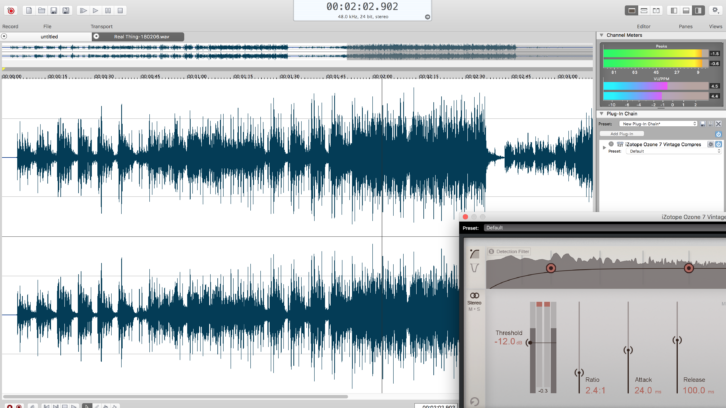Image resolution: width=726 pixels, height=408 pixels.
Task: Toggle the left pane visibility
Action: pyautogui.click(x=674, y=10)
